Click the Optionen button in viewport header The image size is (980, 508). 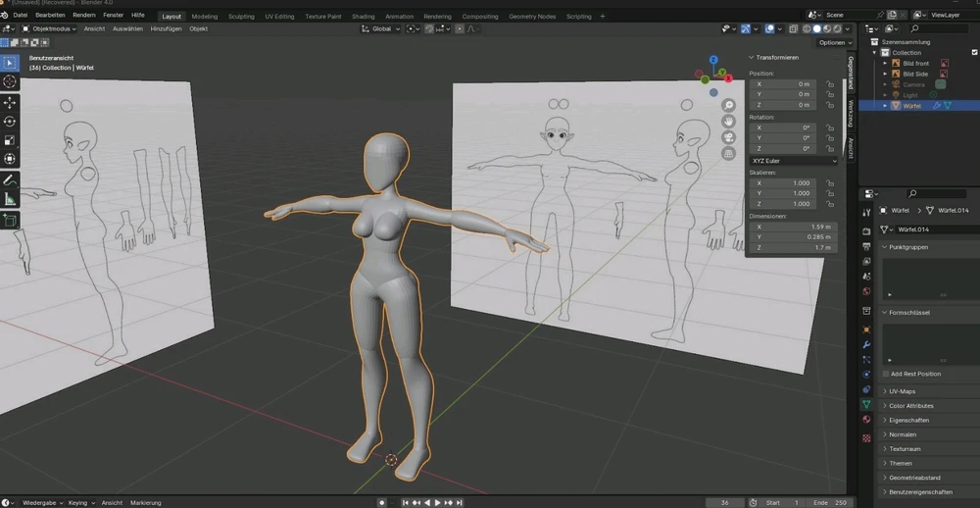834,43
